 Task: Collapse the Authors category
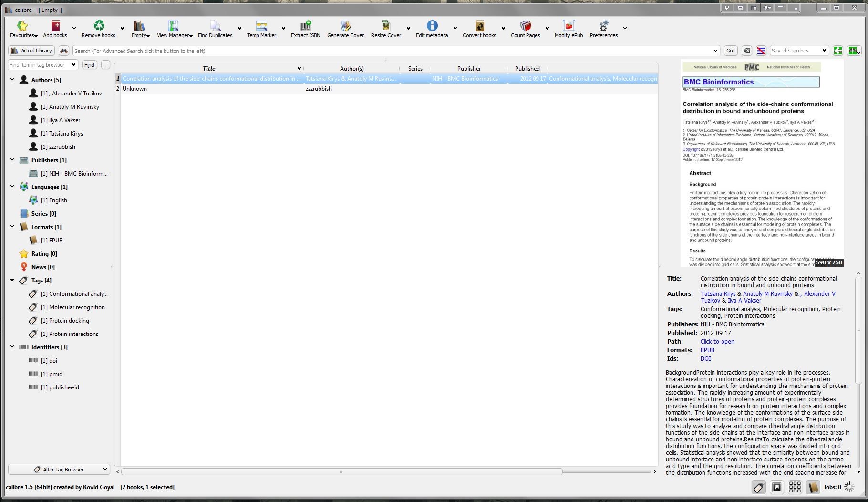[12, 80]
